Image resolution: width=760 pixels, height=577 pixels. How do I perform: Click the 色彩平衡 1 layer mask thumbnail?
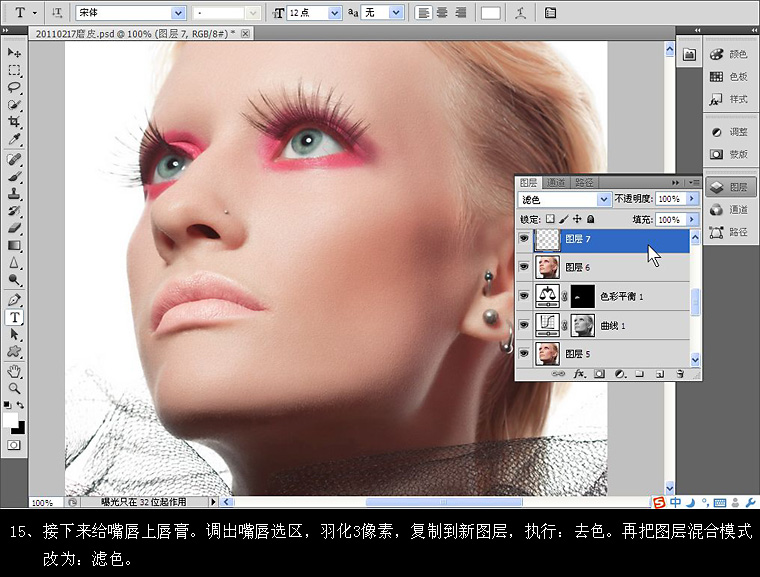click(583, 296)
